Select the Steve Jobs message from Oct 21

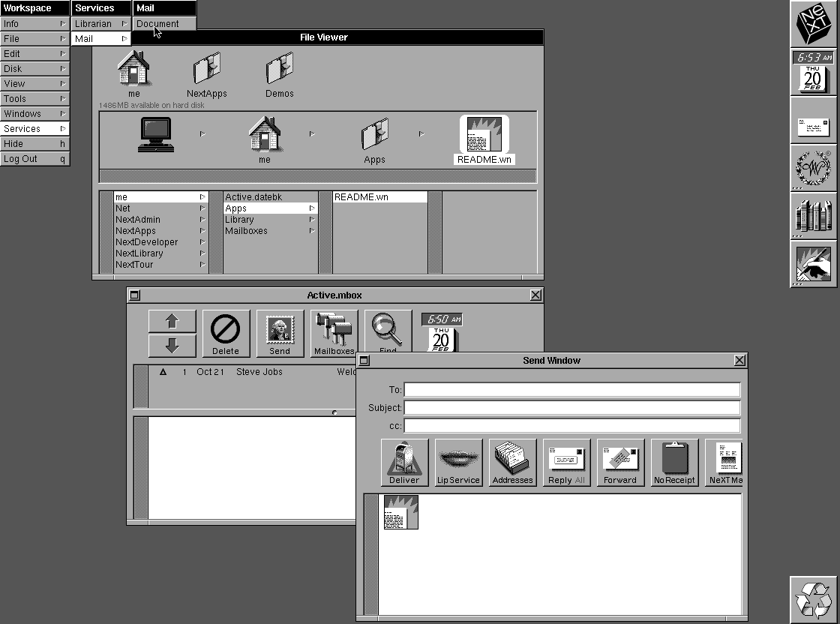[x=252, y=372]
